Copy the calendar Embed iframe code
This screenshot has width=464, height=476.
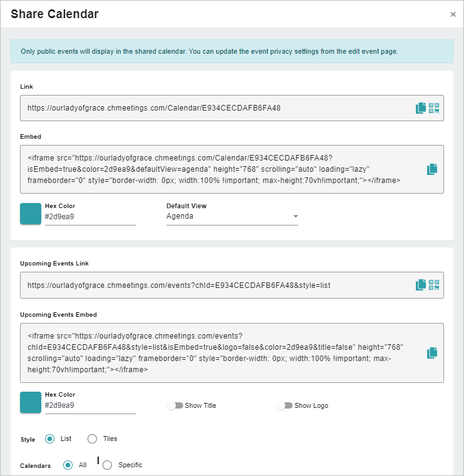432,169
